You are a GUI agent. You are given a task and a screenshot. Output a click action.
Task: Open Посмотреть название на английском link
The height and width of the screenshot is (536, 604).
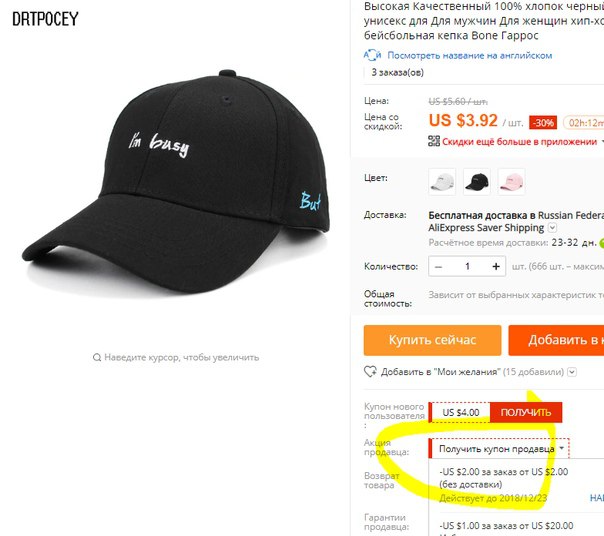pos(470,55)
